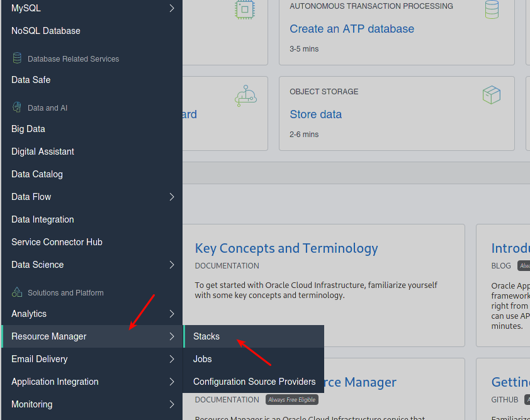Click the chevron next to Resource Manager

tap(172, 336)
